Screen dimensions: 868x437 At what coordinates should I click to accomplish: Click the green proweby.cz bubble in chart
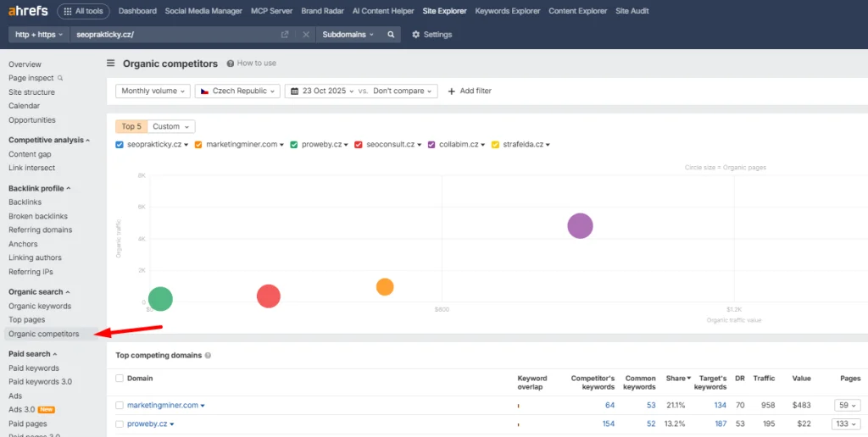(160, 299)
